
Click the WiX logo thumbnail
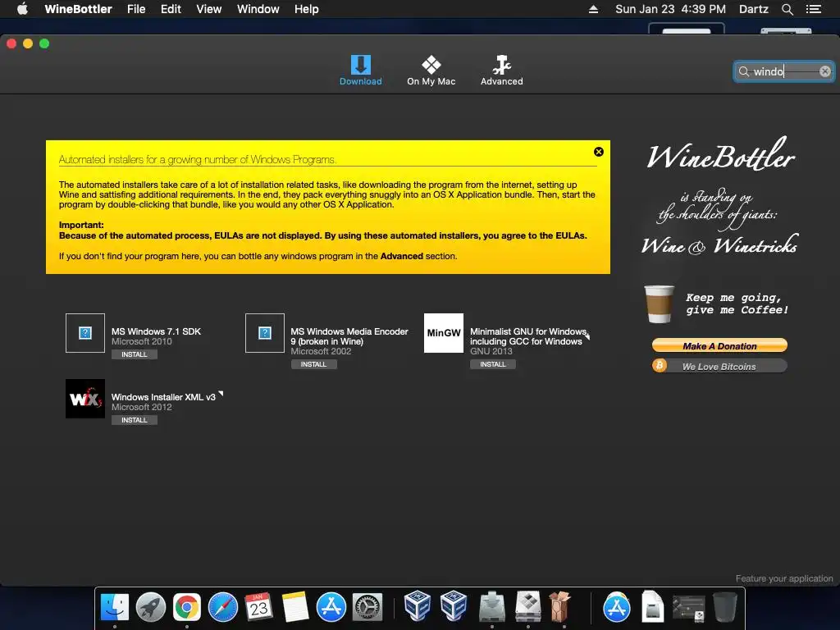click(x=85, y=399)
